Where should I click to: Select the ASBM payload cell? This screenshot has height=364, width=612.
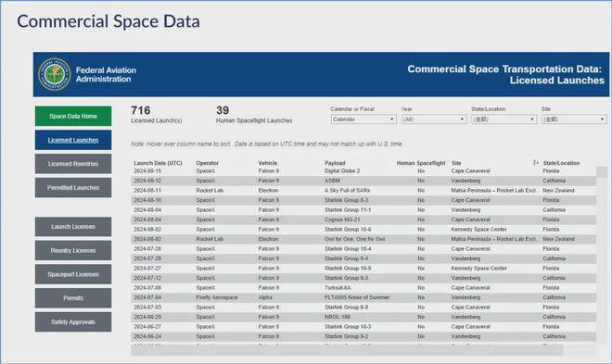click(x=332, y=181)
